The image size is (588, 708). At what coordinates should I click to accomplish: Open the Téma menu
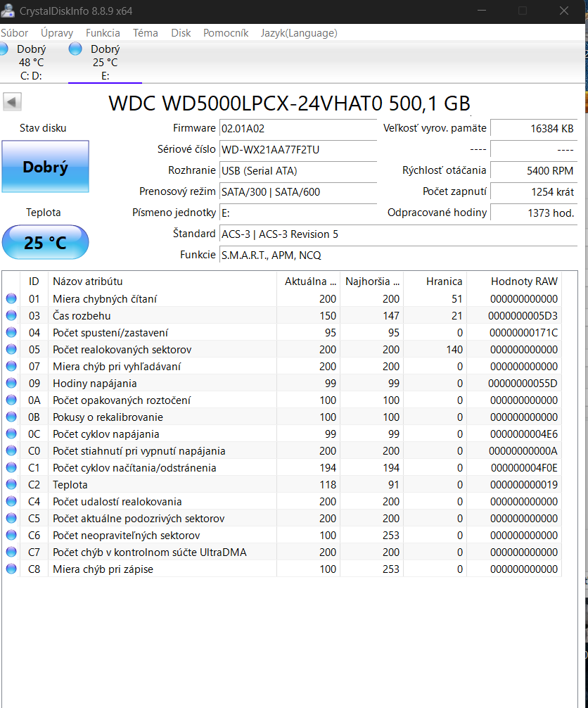click(146, 33)
